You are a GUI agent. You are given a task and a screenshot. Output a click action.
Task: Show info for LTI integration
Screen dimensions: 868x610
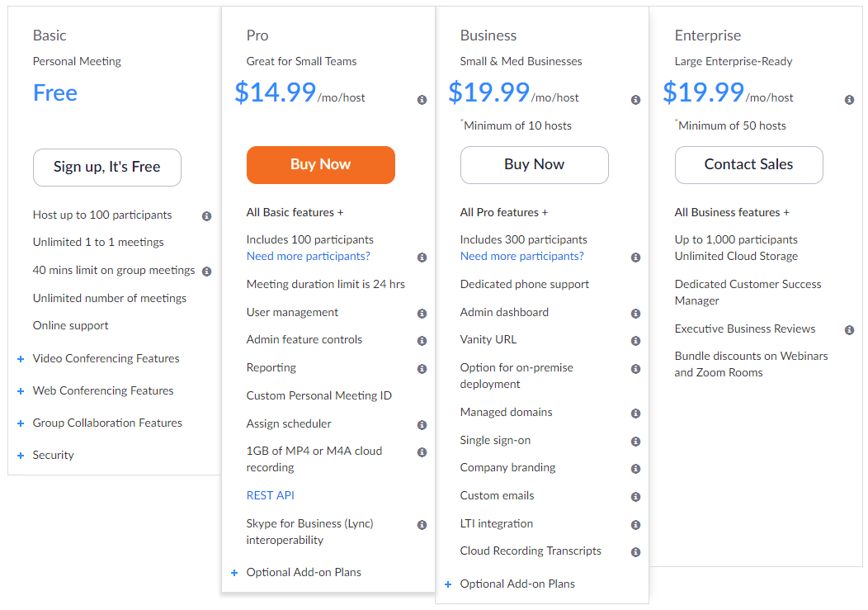[x=635, y=525]
